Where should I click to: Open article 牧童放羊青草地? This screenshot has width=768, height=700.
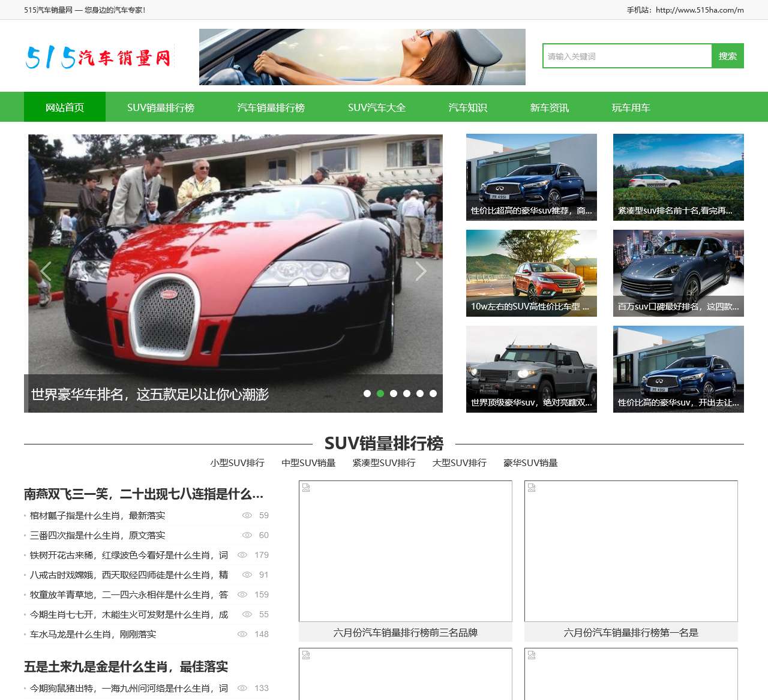tap(129, 594)
